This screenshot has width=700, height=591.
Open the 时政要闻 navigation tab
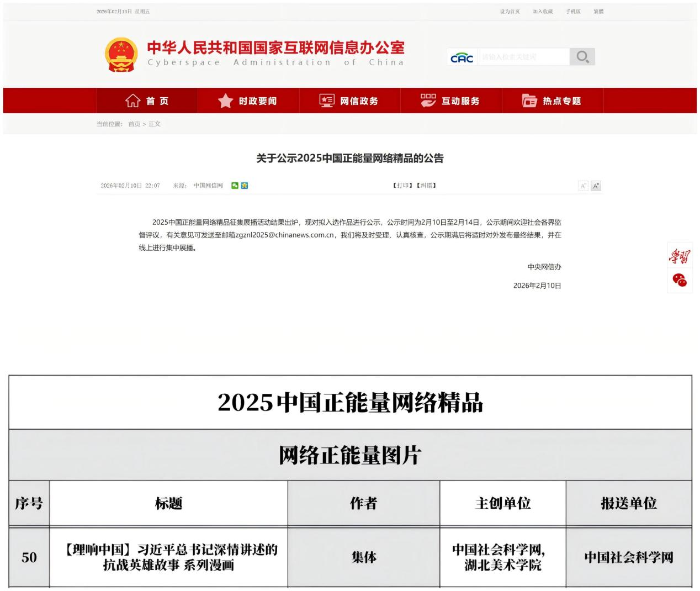(x=248, y=101)
